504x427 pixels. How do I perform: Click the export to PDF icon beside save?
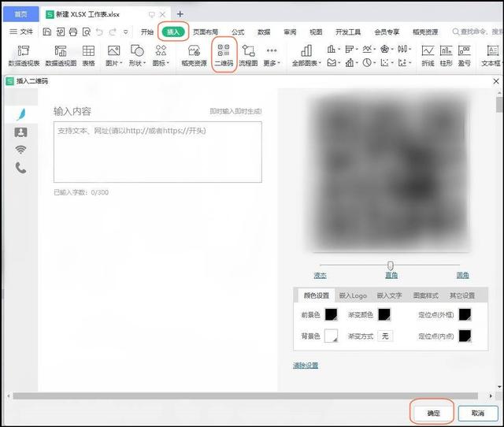tap(61, 32)
